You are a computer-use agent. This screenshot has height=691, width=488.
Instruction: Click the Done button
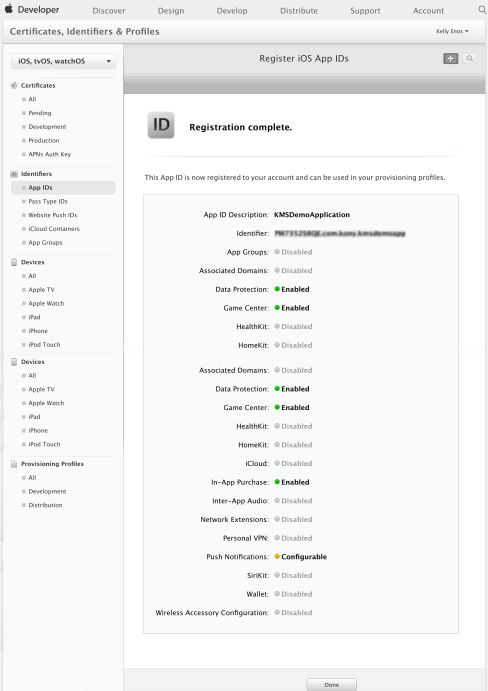332,684
